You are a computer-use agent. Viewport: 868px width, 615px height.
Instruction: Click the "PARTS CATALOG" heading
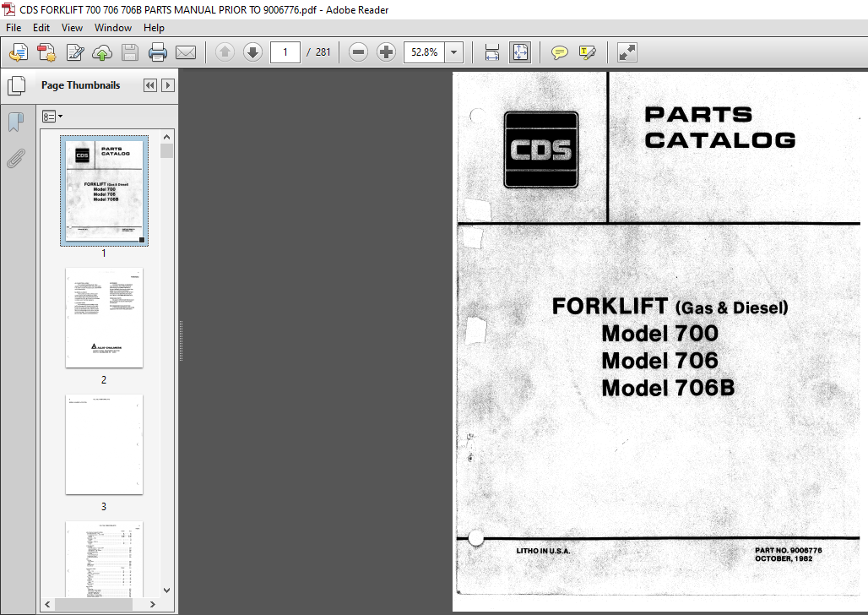(x=719, y=128)
